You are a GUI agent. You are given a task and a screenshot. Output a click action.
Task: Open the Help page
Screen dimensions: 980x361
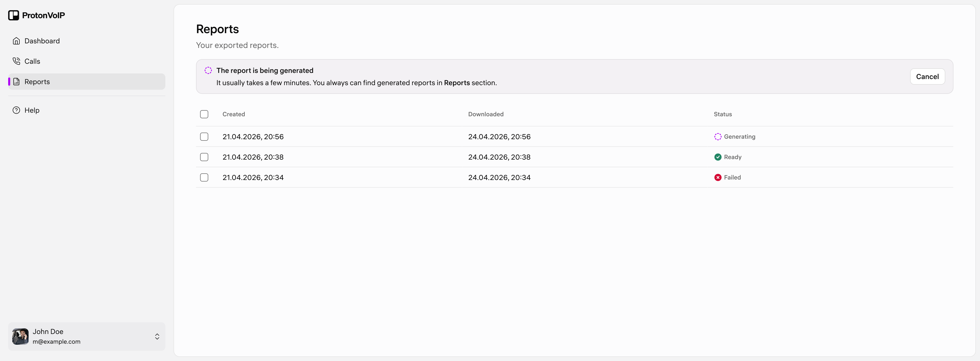pyautogui.click(x=87, y=110)
